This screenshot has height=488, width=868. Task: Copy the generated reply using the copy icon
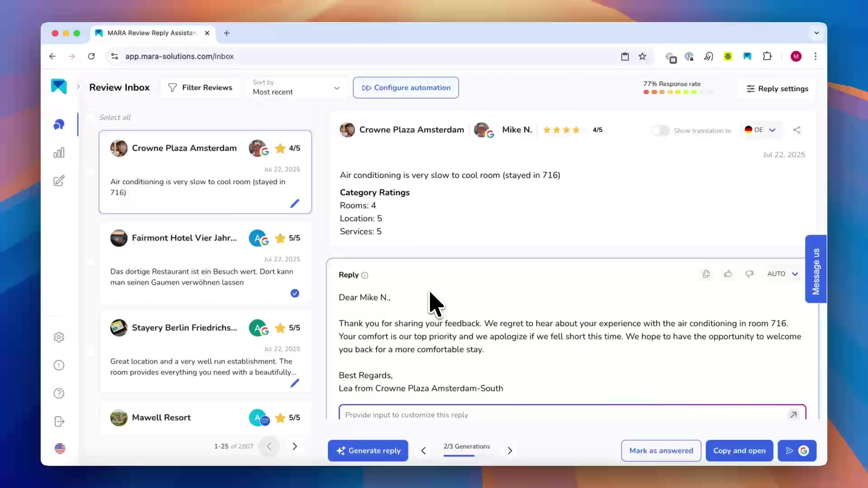(x=706, y=274)
